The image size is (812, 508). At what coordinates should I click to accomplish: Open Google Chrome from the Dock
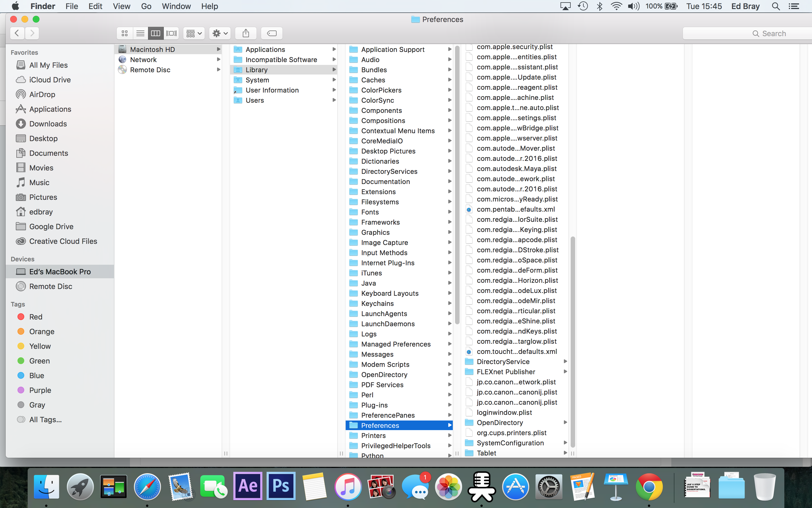(x=649, y=487)
